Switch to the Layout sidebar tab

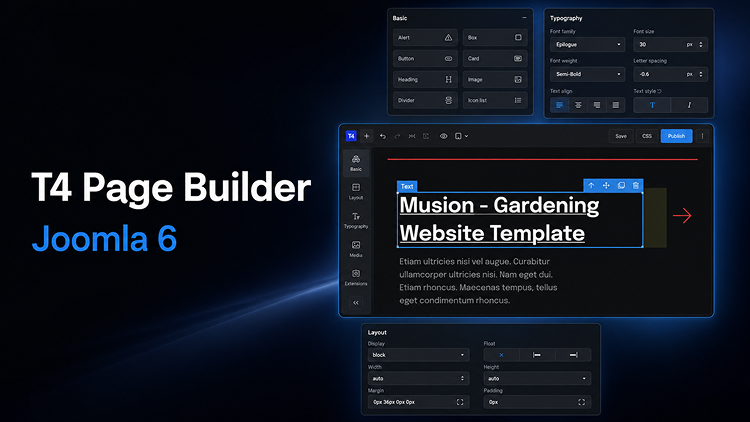(356, 191)
